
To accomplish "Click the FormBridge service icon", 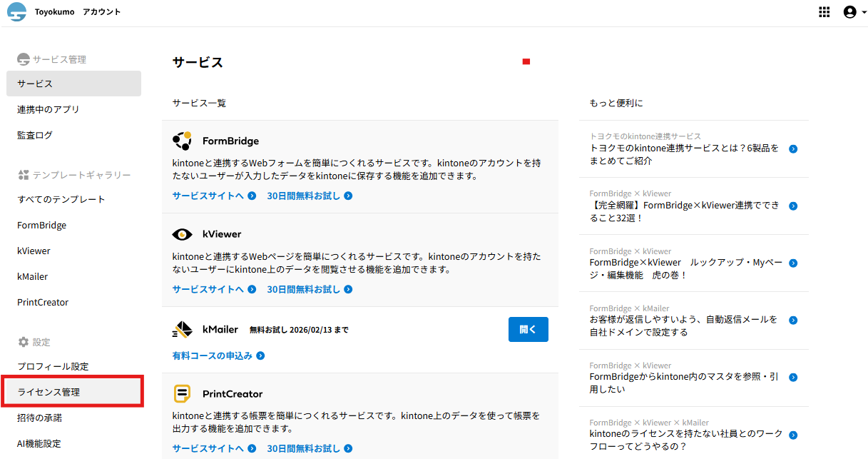I will [x=183, y=141].
